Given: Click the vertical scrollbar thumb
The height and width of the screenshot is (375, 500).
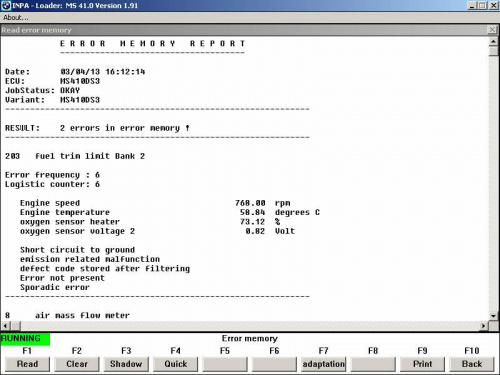Looking at the screenshot, I should [493, 51].
